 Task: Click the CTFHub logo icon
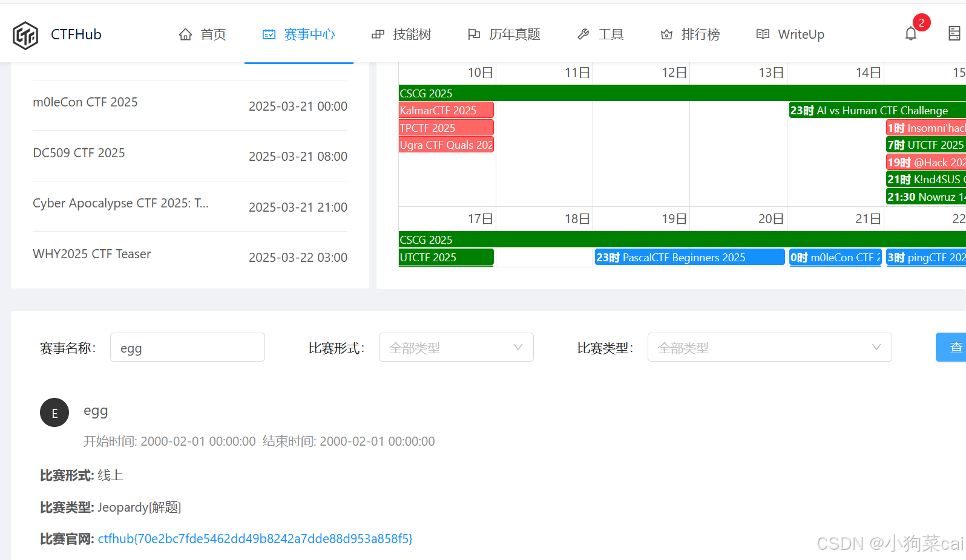pyautogui.click(x=25, y=35)
